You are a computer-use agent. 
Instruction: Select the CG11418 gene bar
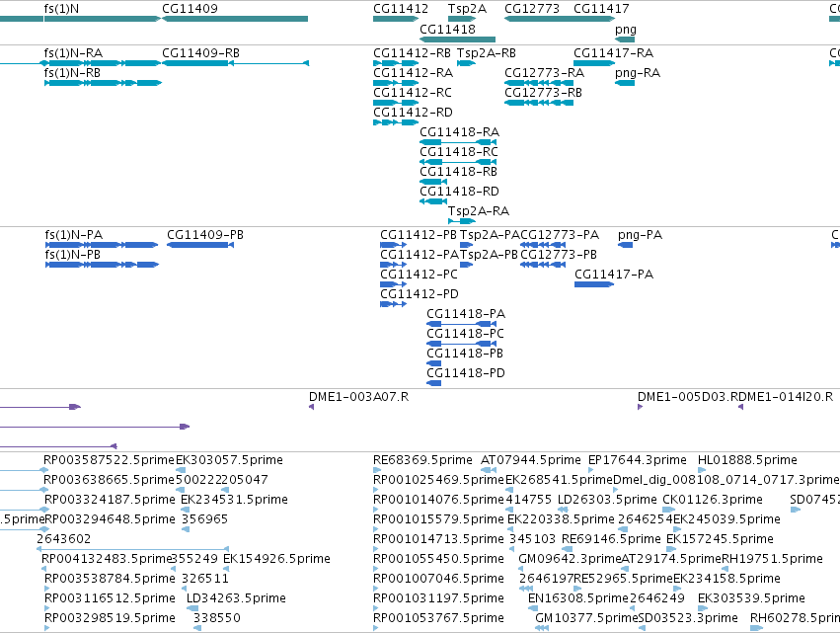pyautogui.click(x=457, y=40)
